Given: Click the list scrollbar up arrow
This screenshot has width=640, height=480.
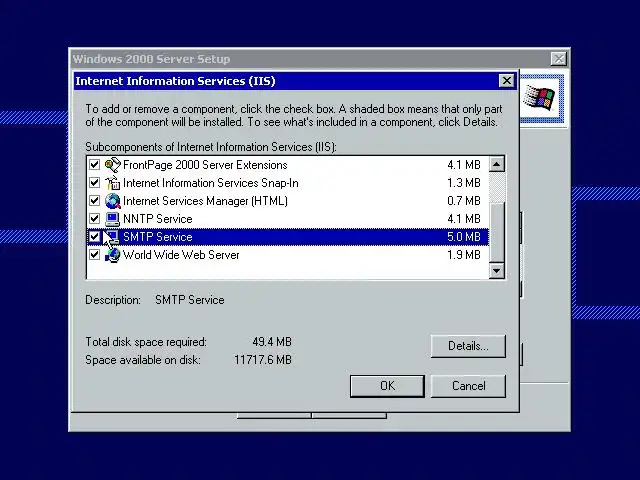Looking at the screenshot, I should 497,164.
